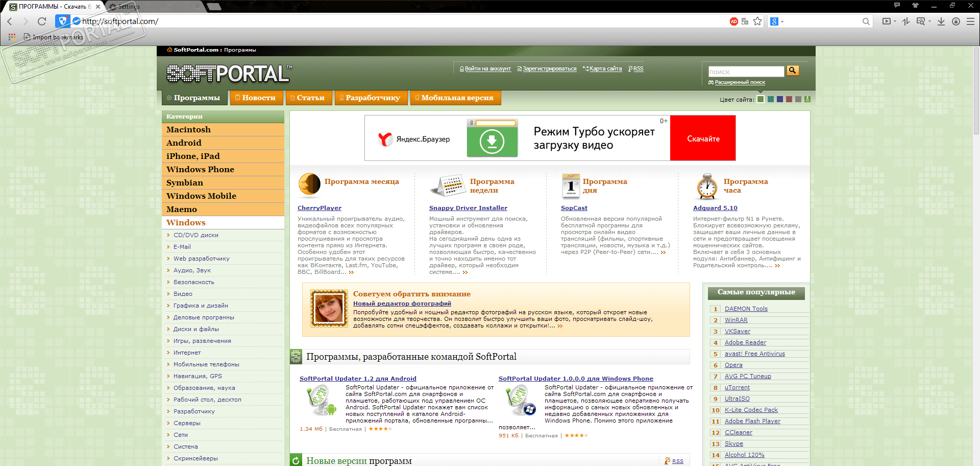Click the SoftPortal Updater Windows Phone icon
980x466 pixels.
point(521,401)
